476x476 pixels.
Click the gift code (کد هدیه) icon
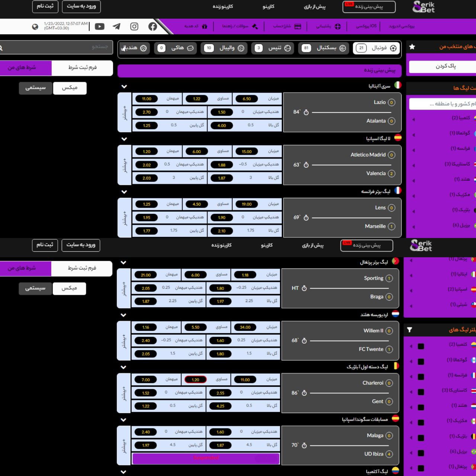point(205,26)
